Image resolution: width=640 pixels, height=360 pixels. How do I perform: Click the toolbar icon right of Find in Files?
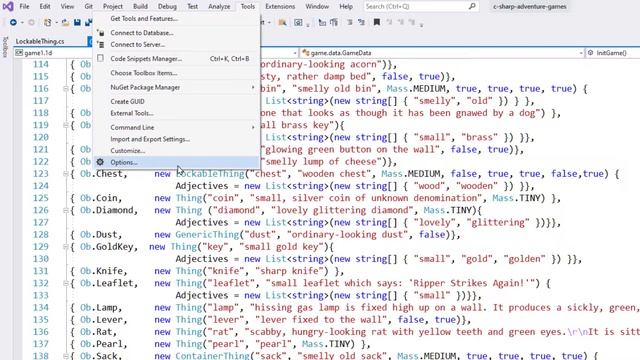(298, 22)
